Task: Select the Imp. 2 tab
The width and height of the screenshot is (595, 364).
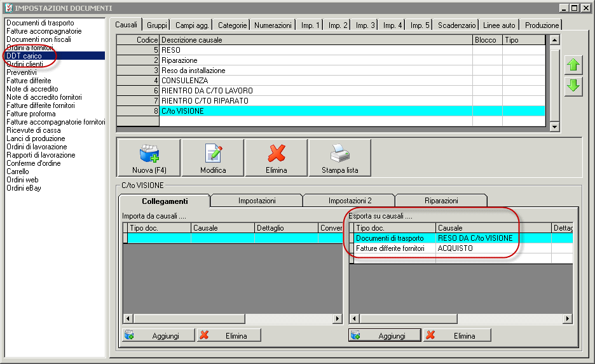Action: point(338,25)
